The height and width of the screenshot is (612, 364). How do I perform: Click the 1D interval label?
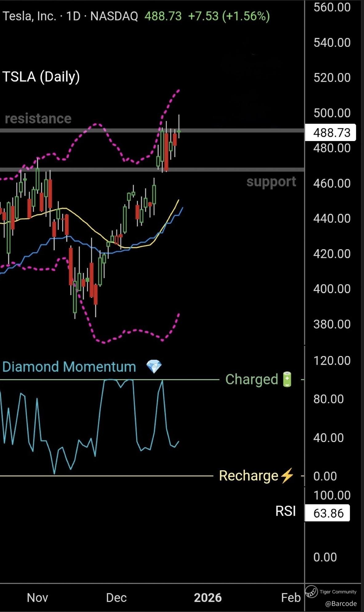coord(73,16)
